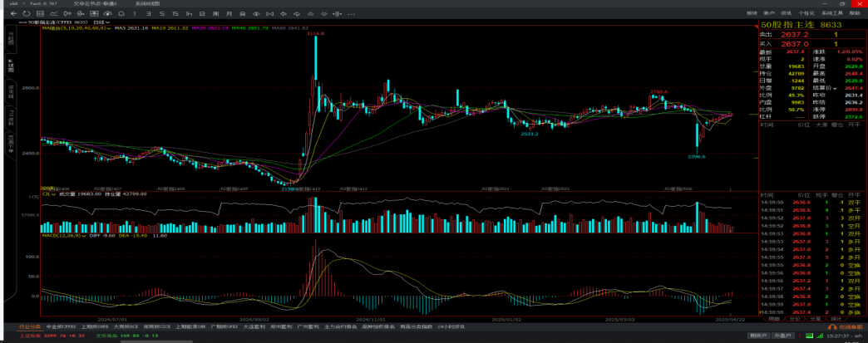Open the three-dots more toolbar menu
The image size is (868, 343).
[351, 14]
